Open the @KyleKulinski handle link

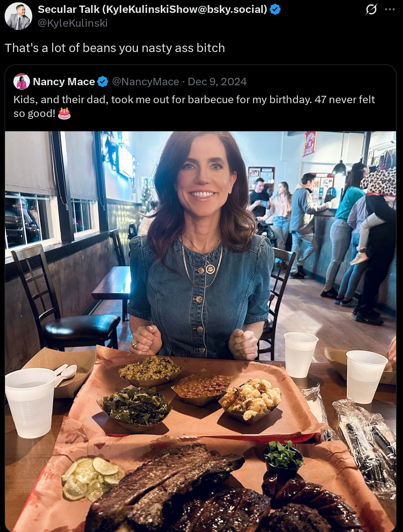pos(72,23)
